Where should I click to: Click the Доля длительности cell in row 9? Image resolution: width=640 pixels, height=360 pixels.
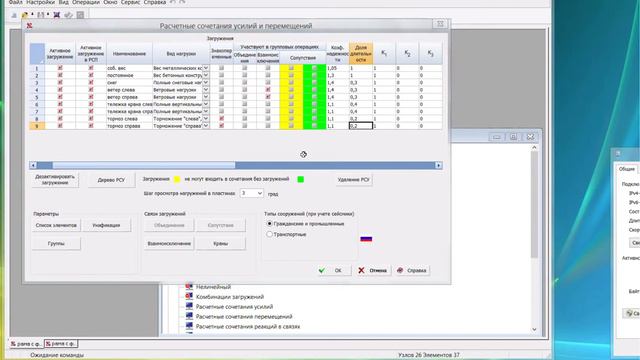[x=361, y=126]
